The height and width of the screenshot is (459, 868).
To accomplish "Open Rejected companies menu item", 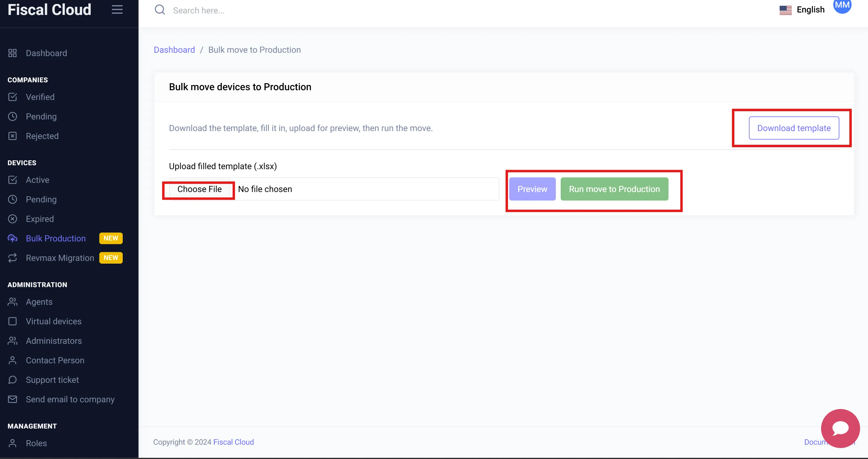I will click(x=42, y=136).
